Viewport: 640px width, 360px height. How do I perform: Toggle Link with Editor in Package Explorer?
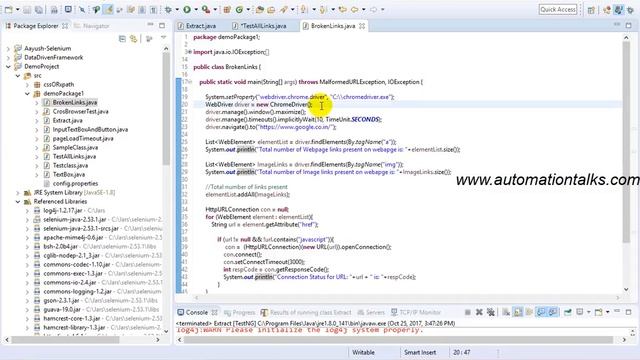133,39
